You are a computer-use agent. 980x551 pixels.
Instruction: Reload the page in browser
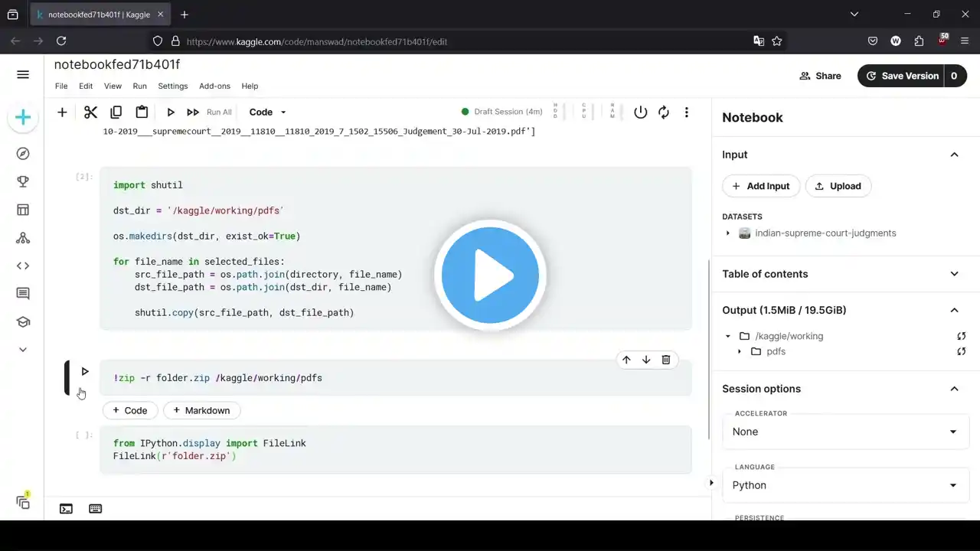click(x=61, y=41)
